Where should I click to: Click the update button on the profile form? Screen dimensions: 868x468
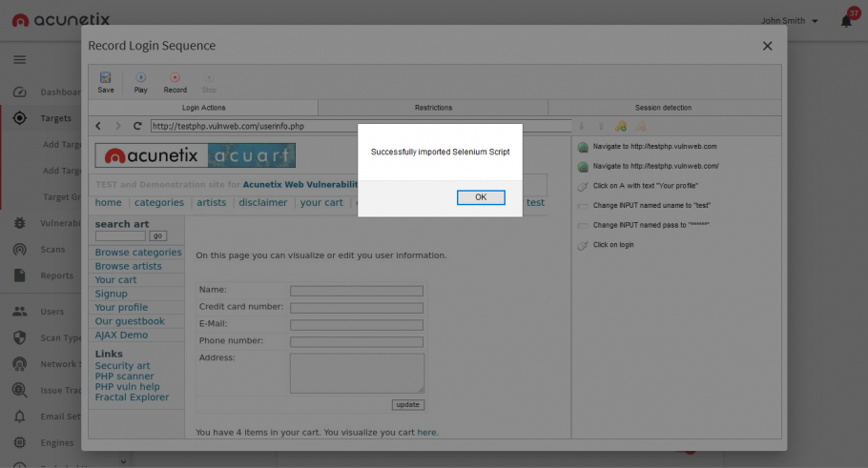[408, 405]
